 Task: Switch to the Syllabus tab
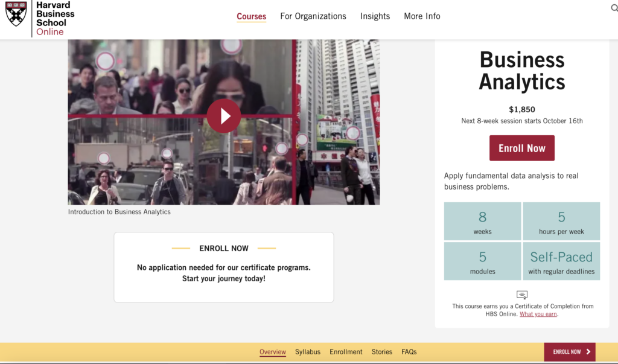point(308,351)
